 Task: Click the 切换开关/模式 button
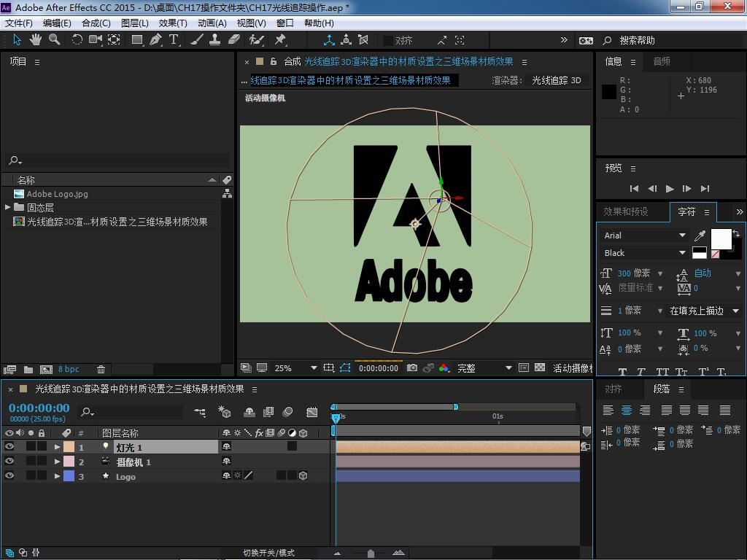pyautogui.click(x=268, y=553)
